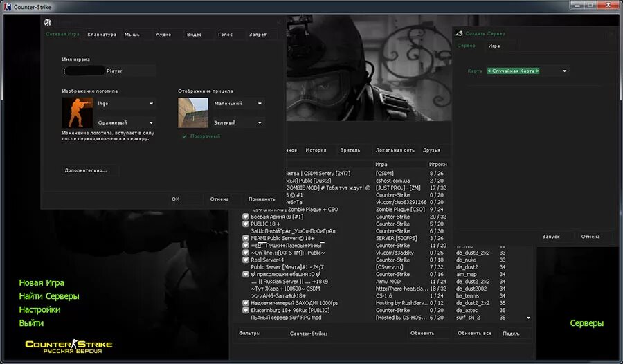The width and height of the screenshot is (623, 364).
Task: Open the crosshair color dropdown set to Зеленый
Action: [238, 122]
